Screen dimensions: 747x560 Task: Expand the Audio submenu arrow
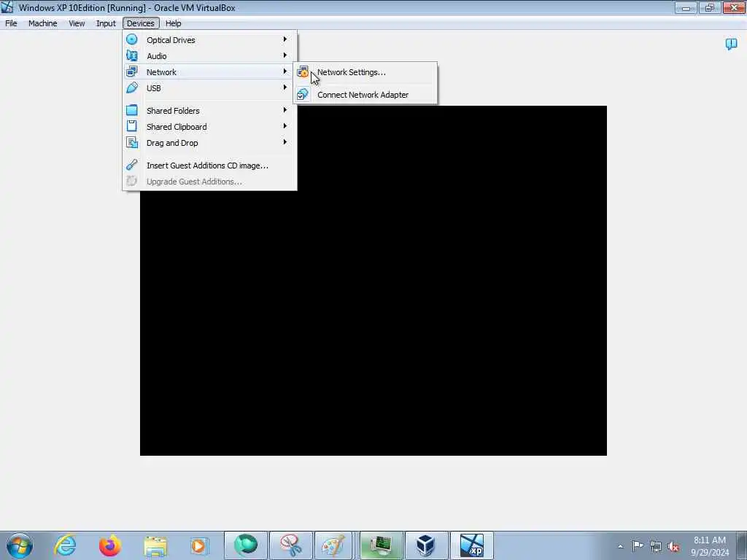pos(285,55)
